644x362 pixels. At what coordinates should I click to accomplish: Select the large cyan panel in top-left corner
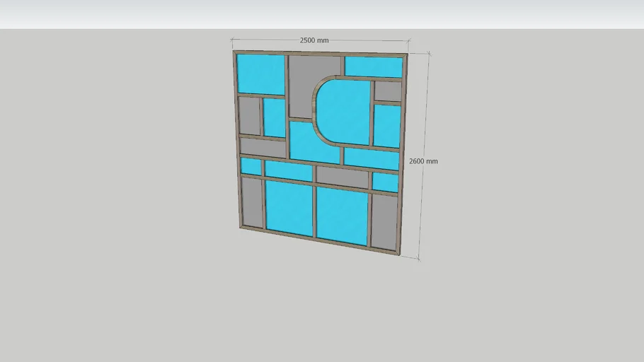[260, 74]
